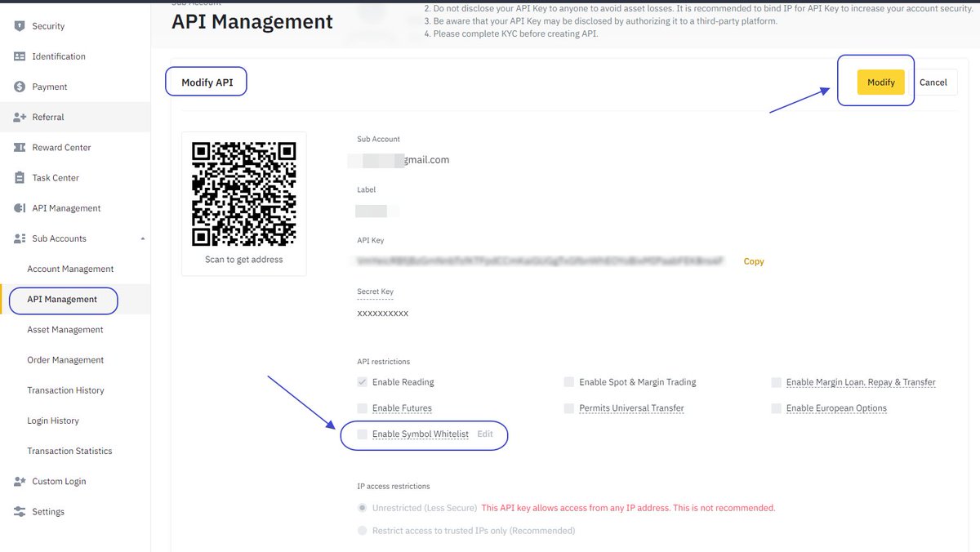Open Task Center page
Image resolution: width=980 pixels, height=552 pixels.
point(56,177)
